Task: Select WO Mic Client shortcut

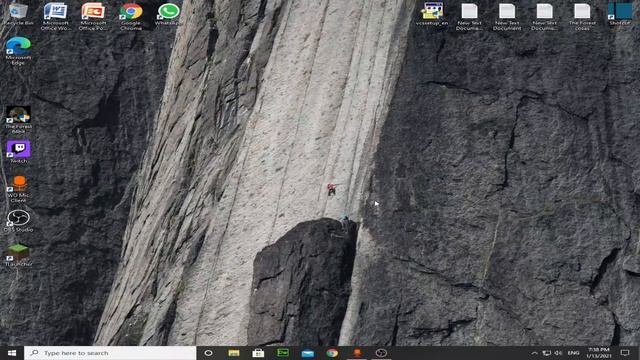Action: tap(18, 189)
